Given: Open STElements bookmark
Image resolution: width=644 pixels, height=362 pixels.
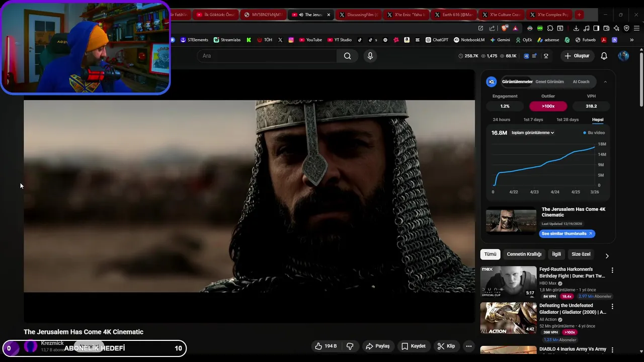Looking at the screenshot, I should 194,40.
